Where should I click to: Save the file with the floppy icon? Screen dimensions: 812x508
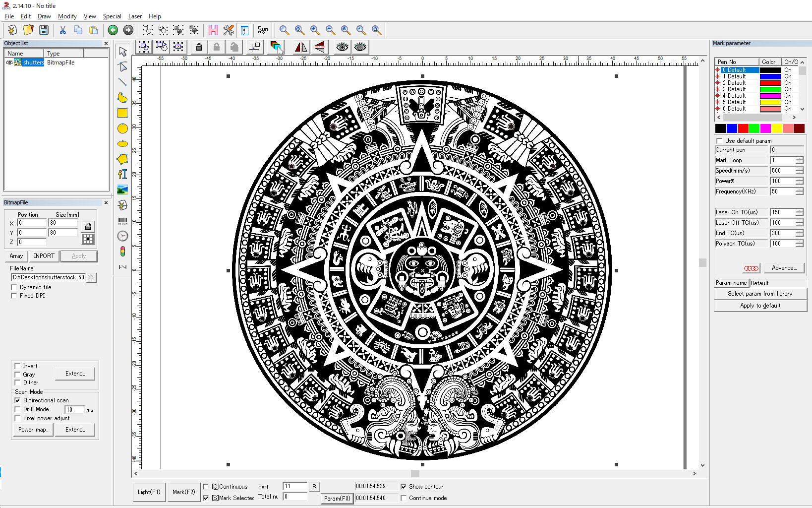pos(44,30)
